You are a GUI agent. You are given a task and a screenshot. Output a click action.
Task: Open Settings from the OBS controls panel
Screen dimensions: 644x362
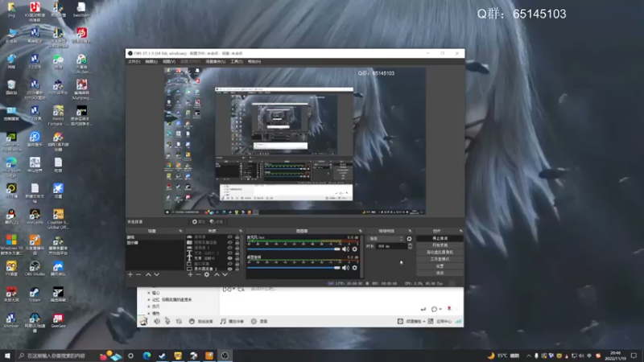coord(440,266)
